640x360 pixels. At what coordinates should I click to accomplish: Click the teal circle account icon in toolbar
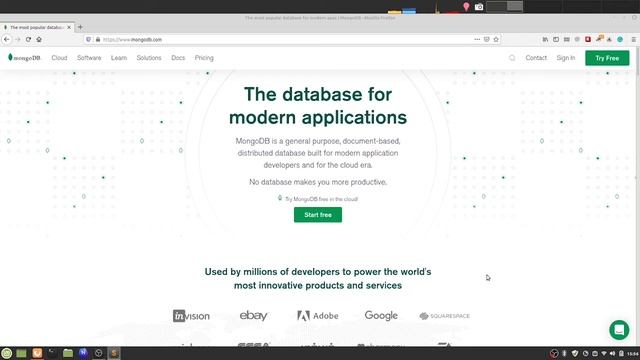620,39
